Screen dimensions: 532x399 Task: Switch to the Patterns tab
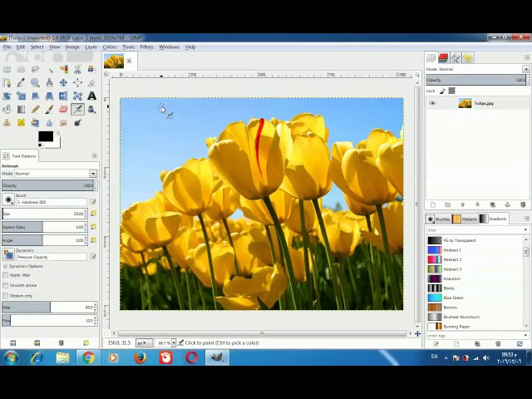(x=465, y=219)
